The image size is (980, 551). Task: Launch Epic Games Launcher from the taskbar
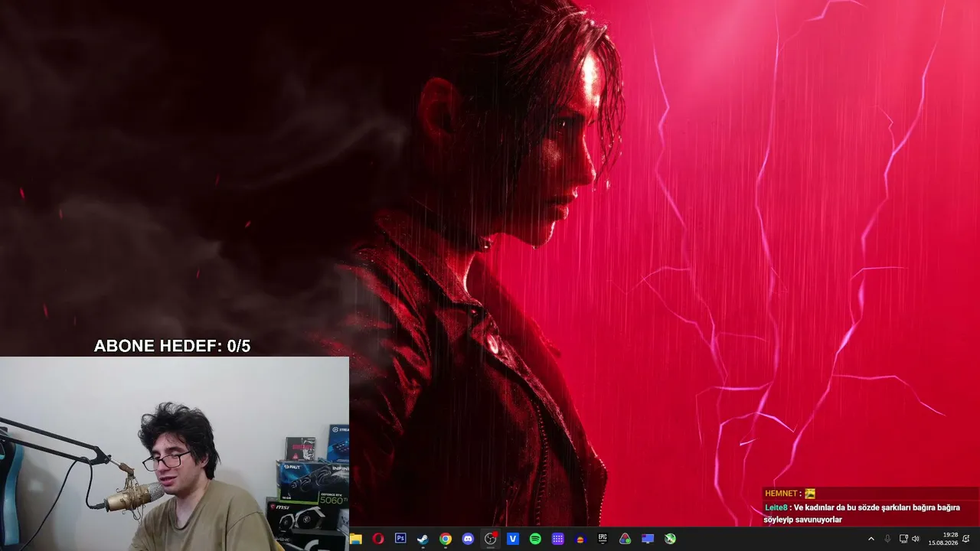603,539
